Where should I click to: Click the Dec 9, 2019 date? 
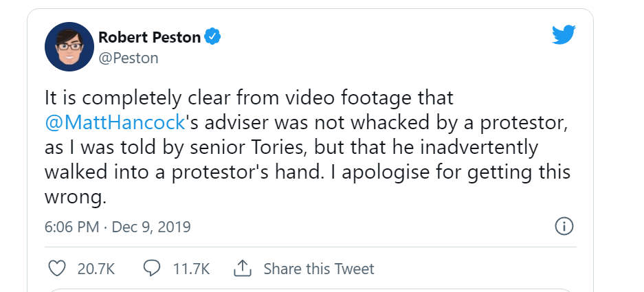tap(152, 227)
